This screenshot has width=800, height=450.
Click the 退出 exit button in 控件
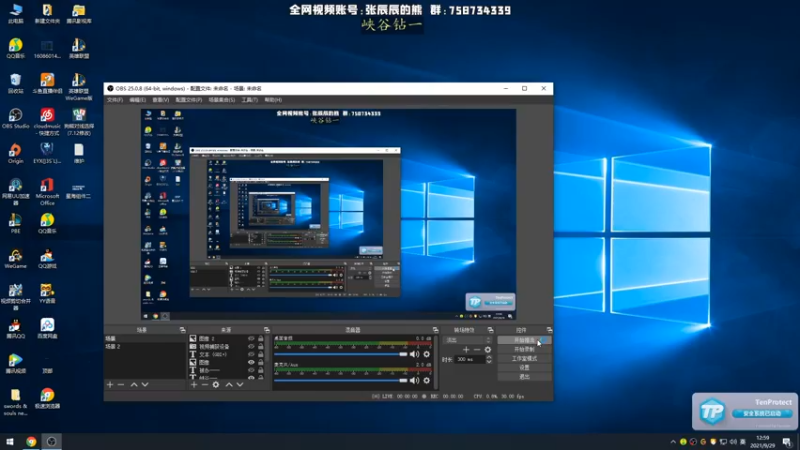(524, 377)
